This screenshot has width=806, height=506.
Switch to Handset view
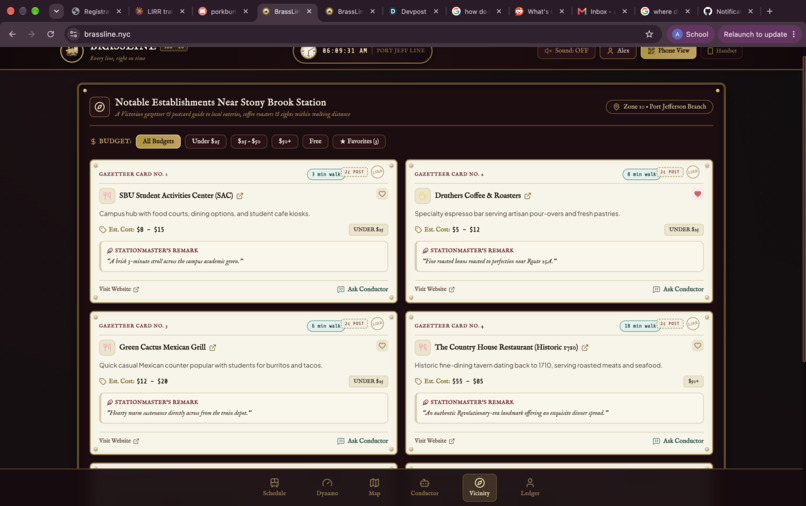coord(722,50)
